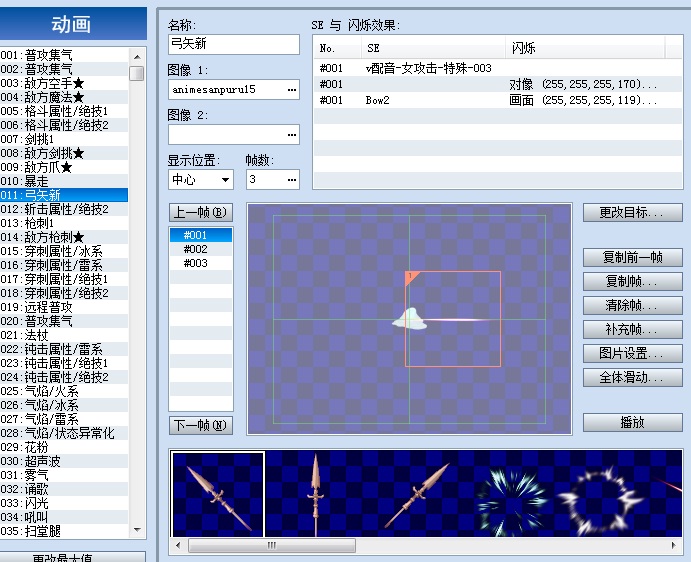Select flash row 对像 (255,255,255,170)
The image size is (691, 562).
pyautogui.click(x=498, y=84)
